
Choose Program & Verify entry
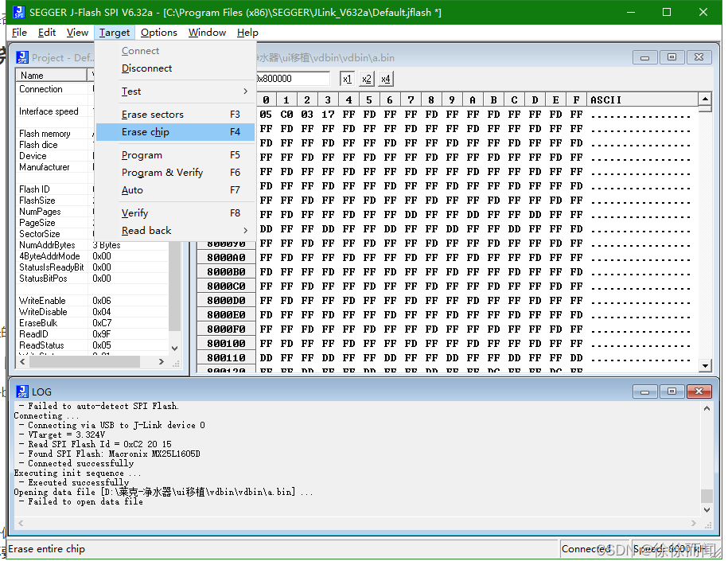pyautogui.click(x=176, y=173)
